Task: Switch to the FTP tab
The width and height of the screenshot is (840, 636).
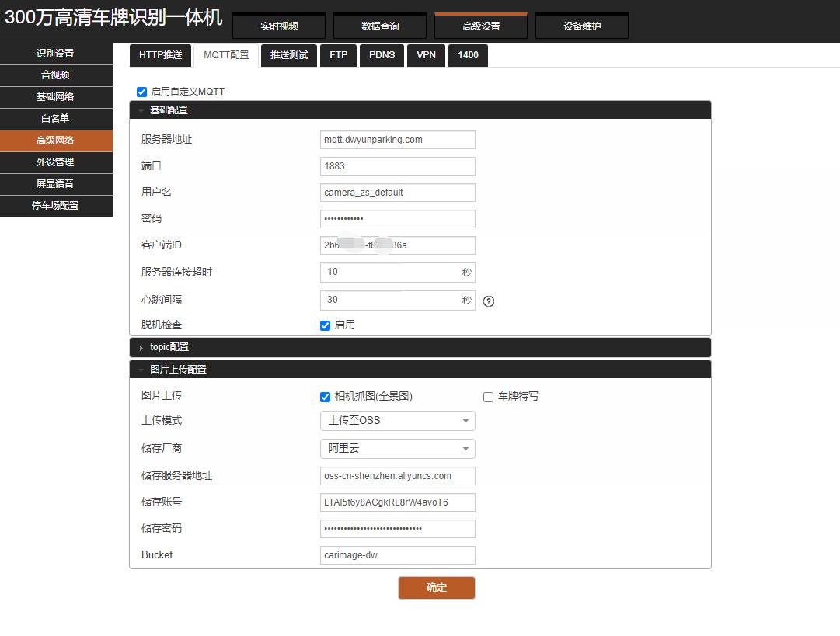Action: pos(338,55)
